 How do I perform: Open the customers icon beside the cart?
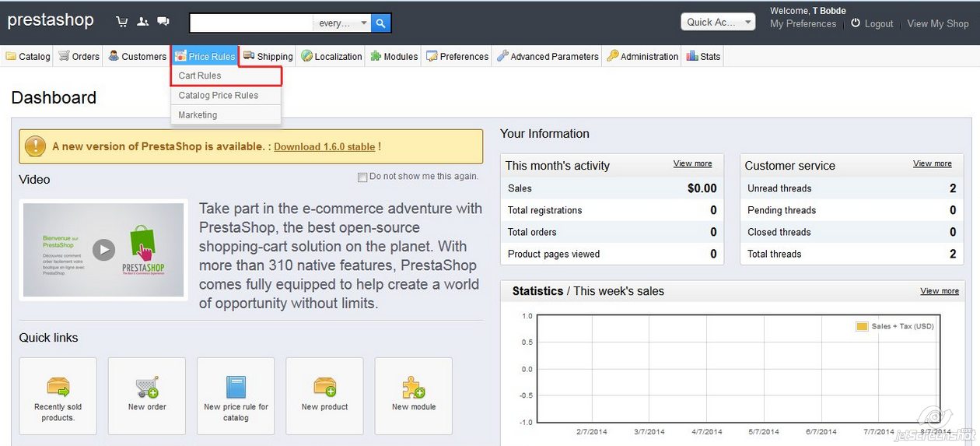click(142, 22)
